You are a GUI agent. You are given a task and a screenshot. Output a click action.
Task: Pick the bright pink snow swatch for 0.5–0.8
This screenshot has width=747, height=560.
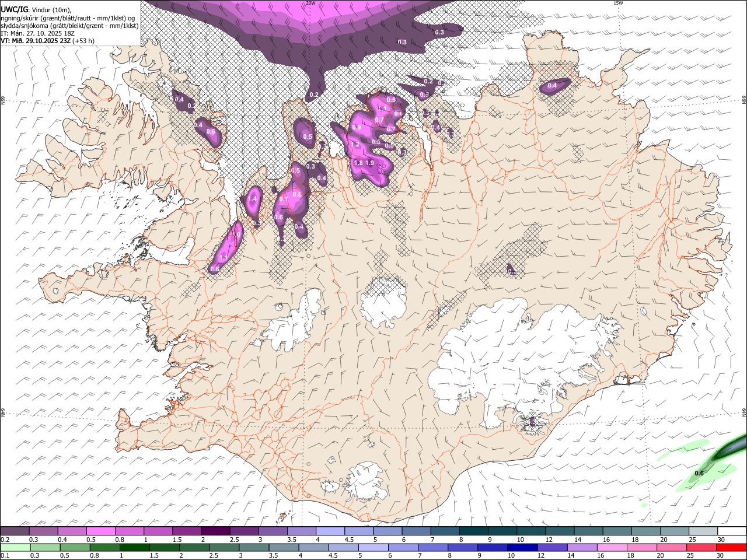[x=101, y=531]
